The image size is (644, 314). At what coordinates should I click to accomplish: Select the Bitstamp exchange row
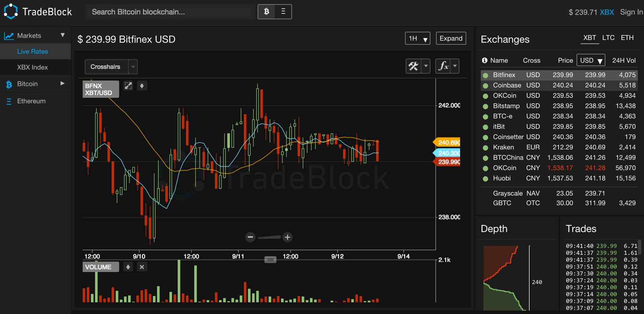(559, 106)
